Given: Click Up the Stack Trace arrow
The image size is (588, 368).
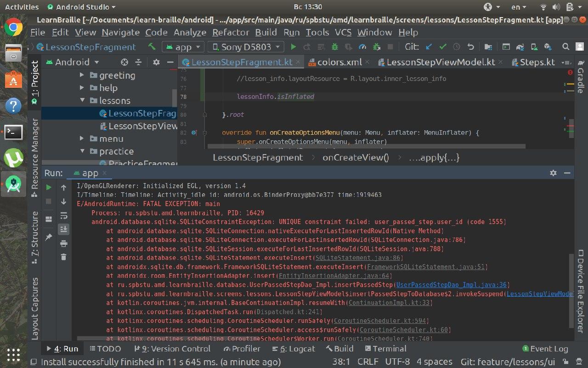Looking at the screenshot, I should click(x=63, y=187).
